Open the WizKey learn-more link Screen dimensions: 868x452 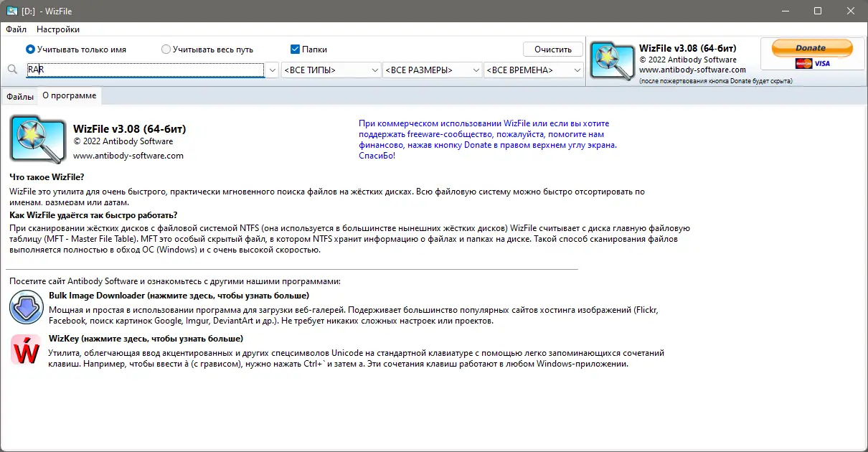click(x=146, y=338)
